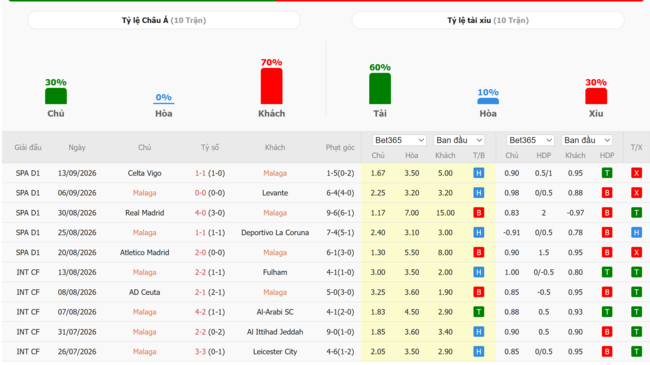Click the 20/08/2026 date cell
650x365 pixels.
pyautogui.click(x=77, y=252)
